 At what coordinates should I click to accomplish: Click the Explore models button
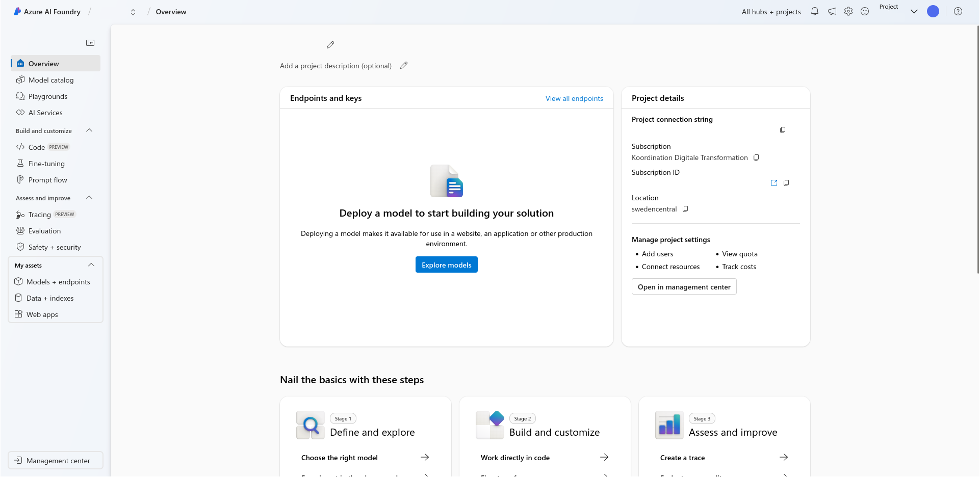[447, 265]
